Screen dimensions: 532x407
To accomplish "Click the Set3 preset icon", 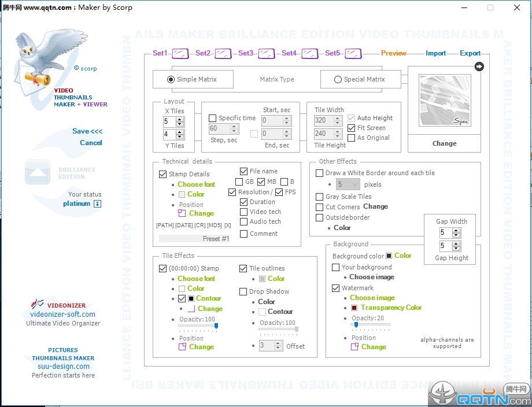I will pyautogui.click(x=267, y=53).
